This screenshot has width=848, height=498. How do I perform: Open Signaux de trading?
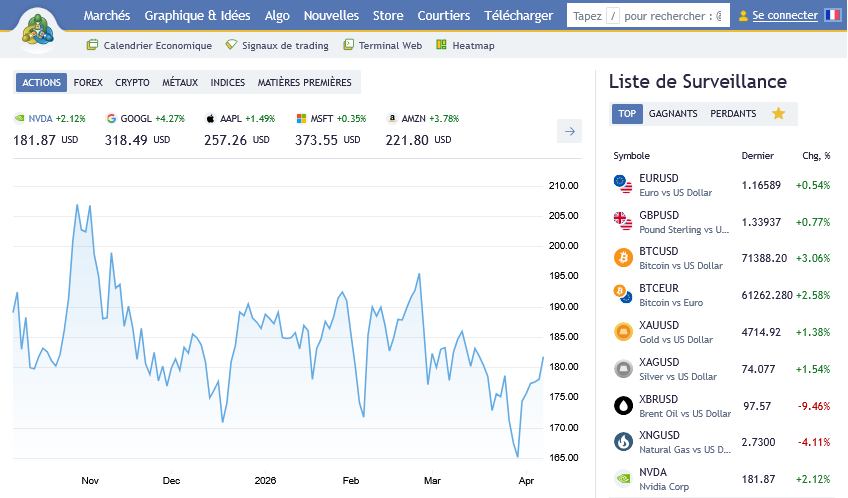tap(278, 45)
